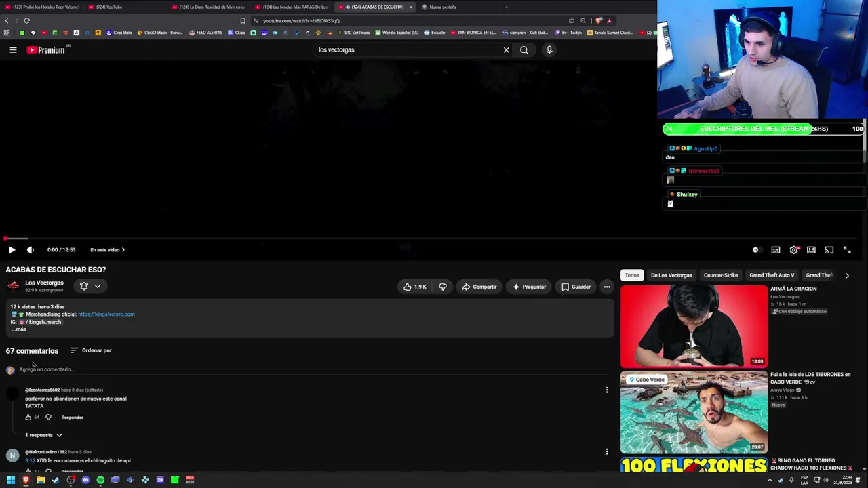Open the 'Chat Stats' bookmark

pyautogui.click(x=119, y=33)
